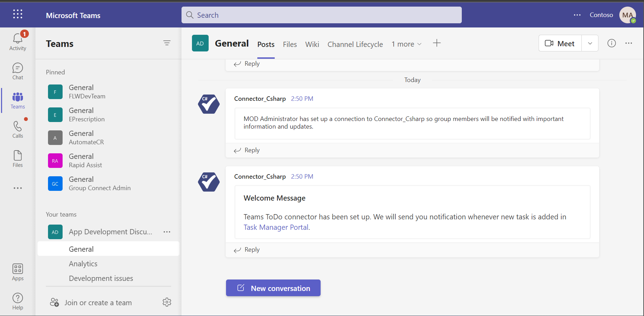Show more apps ellipsis in sidebar
The width and height of the screenshot is (644, 316).
[x=18, y=188]
